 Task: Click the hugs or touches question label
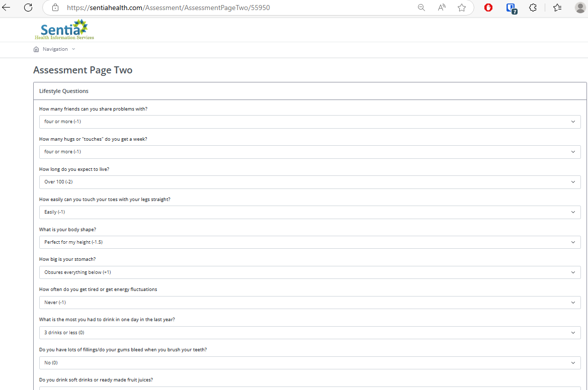93,139
